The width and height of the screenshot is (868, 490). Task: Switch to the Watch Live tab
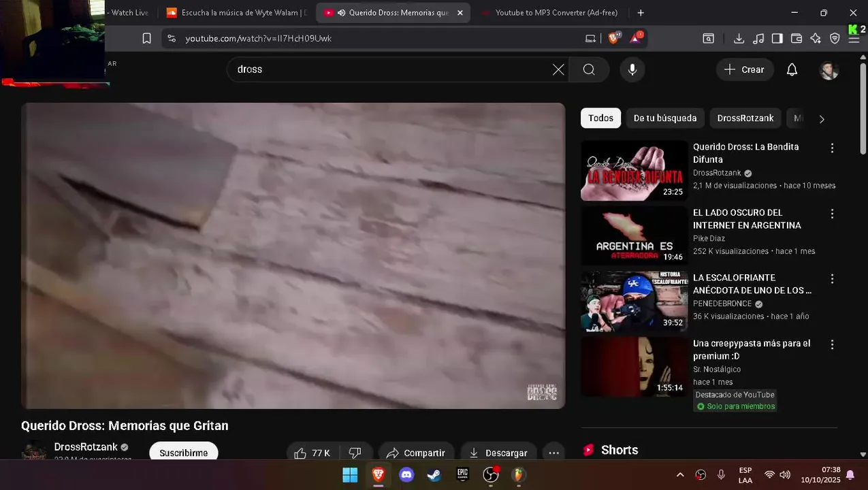coord(129,13)
